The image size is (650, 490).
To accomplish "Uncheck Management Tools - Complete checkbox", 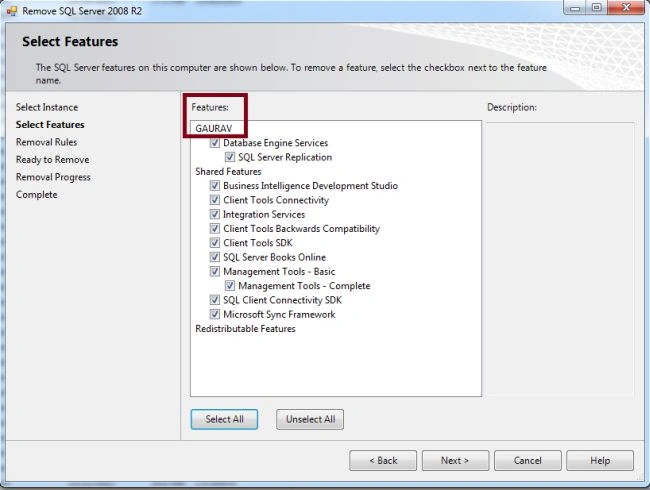I will 230,286.
